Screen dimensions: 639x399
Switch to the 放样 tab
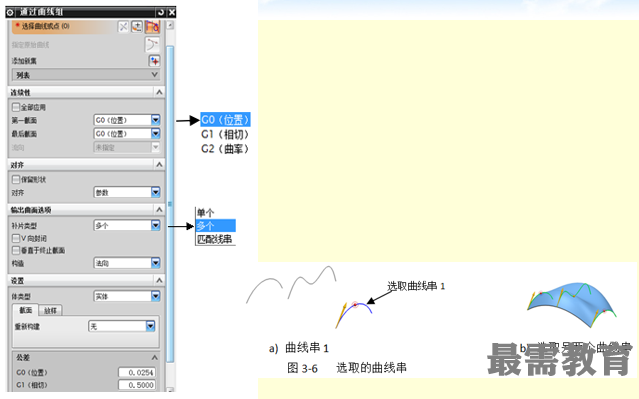(50, 311)
